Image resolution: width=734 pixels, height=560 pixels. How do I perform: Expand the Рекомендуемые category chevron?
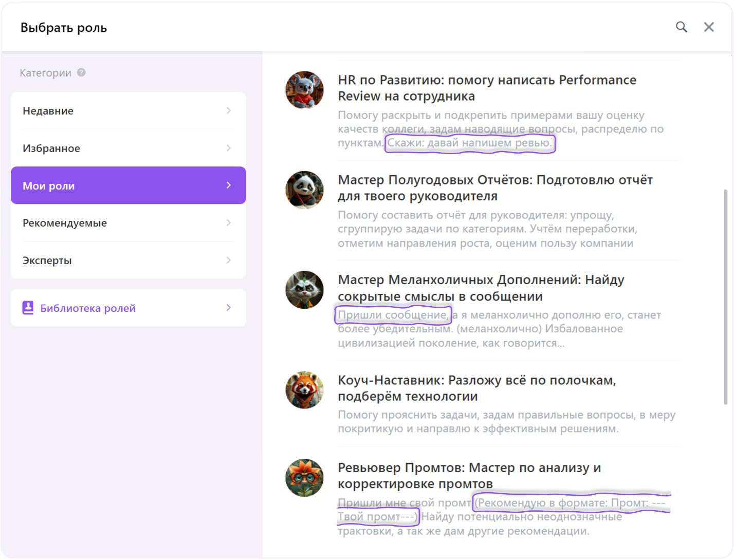(229, 222)
